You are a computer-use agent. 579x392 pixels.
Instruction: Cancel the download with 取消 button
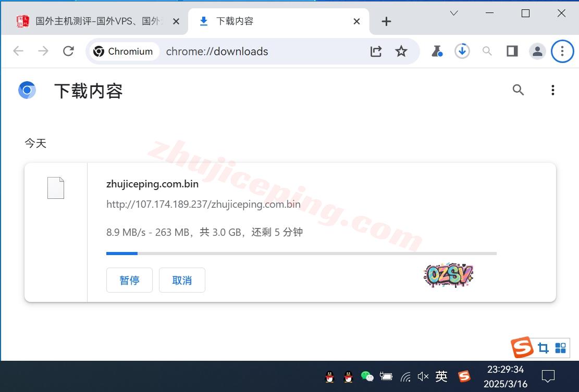pyautogui.click(x=182, y=280)
